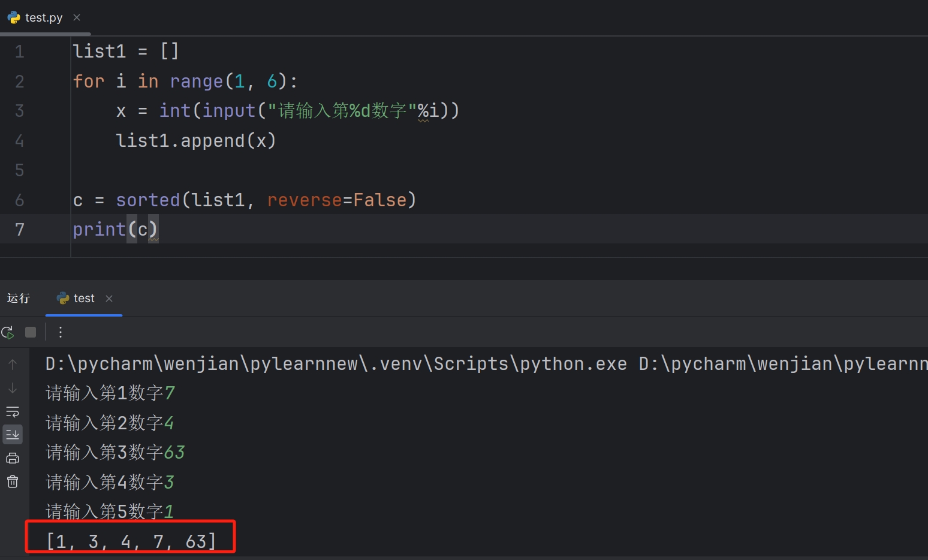This screenshot has width=928, height=560.
Task: Print the console output
Action: 13,459
